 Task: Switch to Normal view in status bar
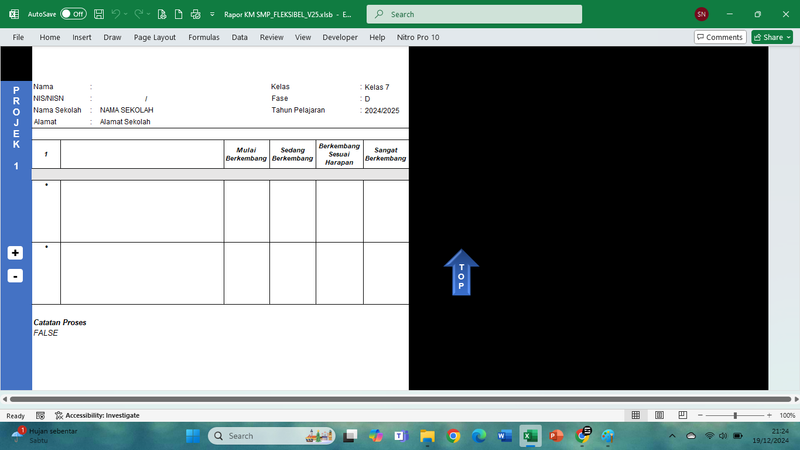[636, 415]
